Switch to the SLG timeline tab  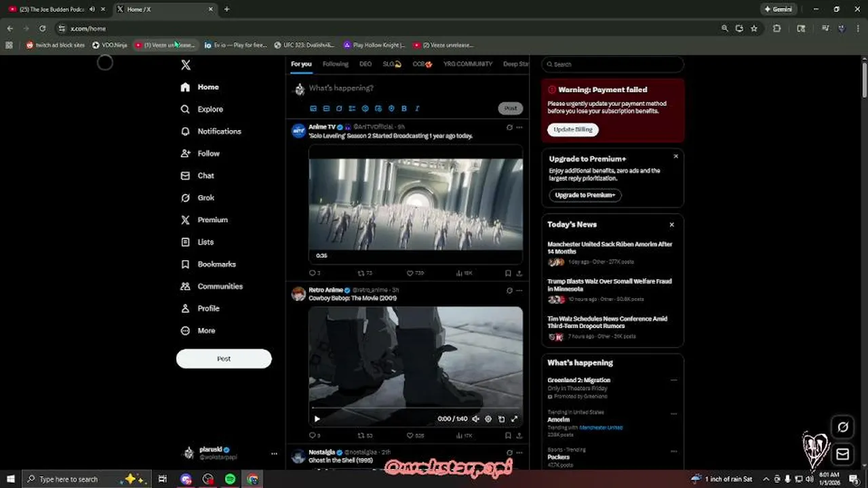(392, 64)
